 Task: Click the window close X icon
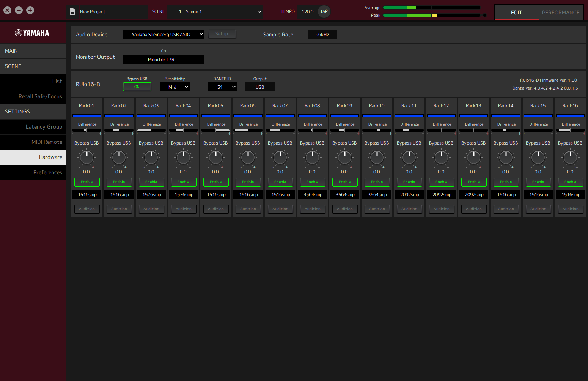7,10
